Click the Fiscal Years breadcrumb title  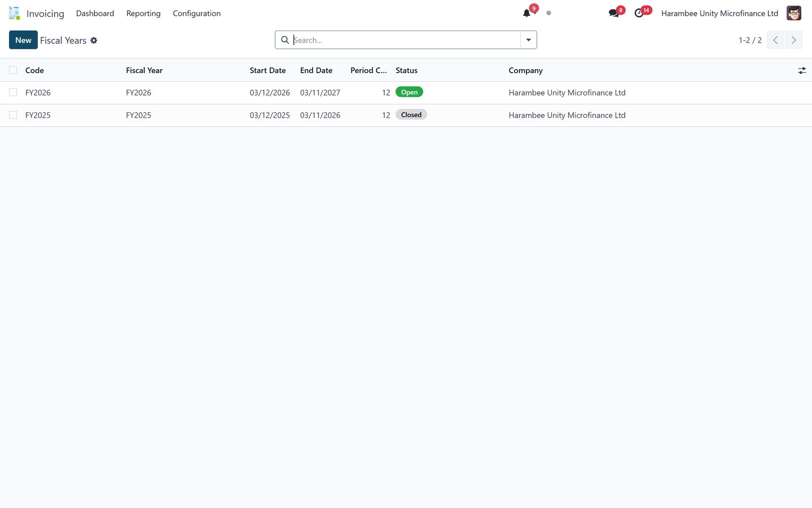pyautogui.click(x=63, y=40)
